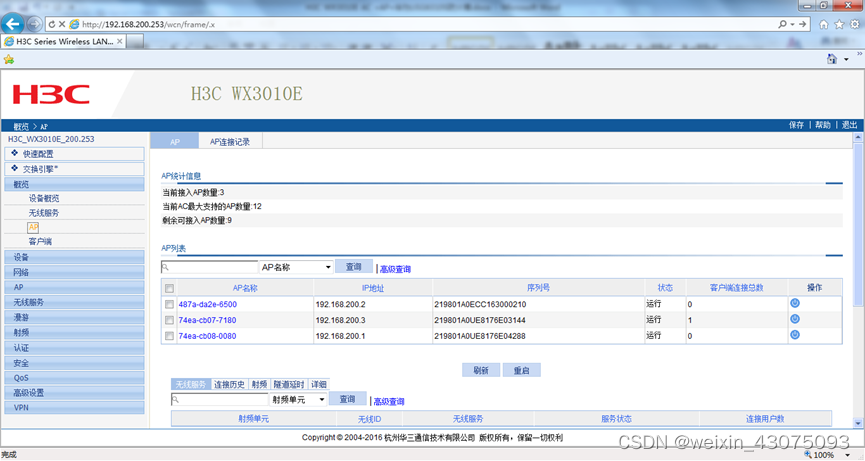This screenshot has height=461, width=865.
Task: Click the 交换引擎 diamond icon
Action: [x=14, y=168]
